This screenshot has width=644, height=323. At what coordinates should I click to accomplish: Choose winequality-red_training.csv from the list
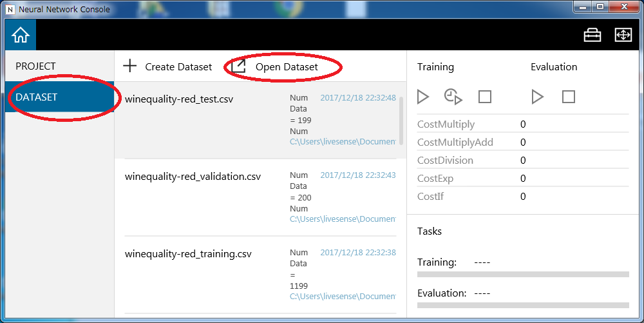[188, 254]
